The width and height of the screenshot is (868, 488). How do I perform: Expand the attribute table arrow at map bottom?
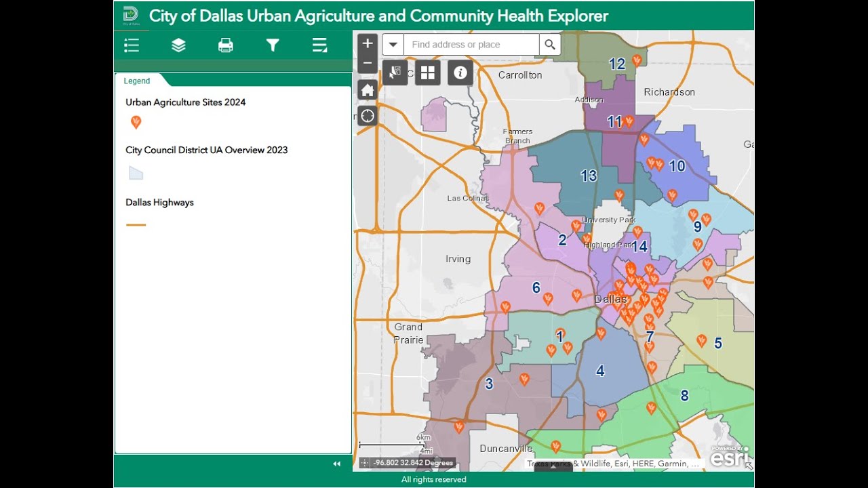(x=553, y=466)
